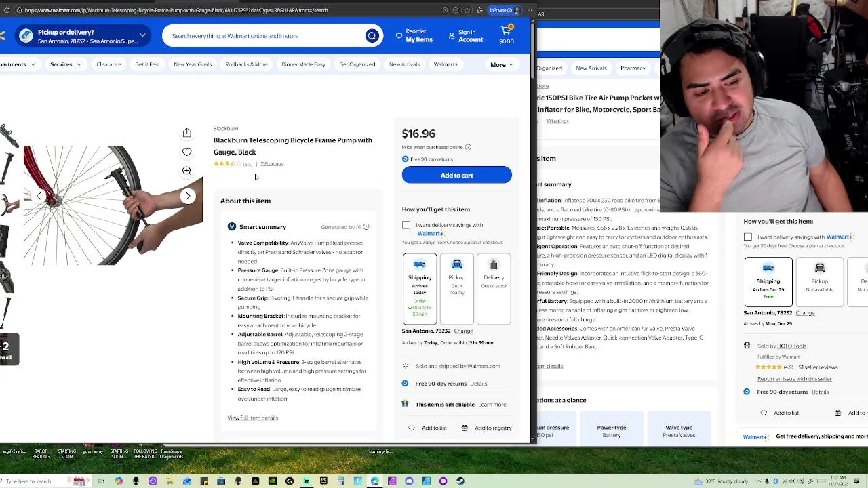View full item details link
868x488 pixels.
252,418
